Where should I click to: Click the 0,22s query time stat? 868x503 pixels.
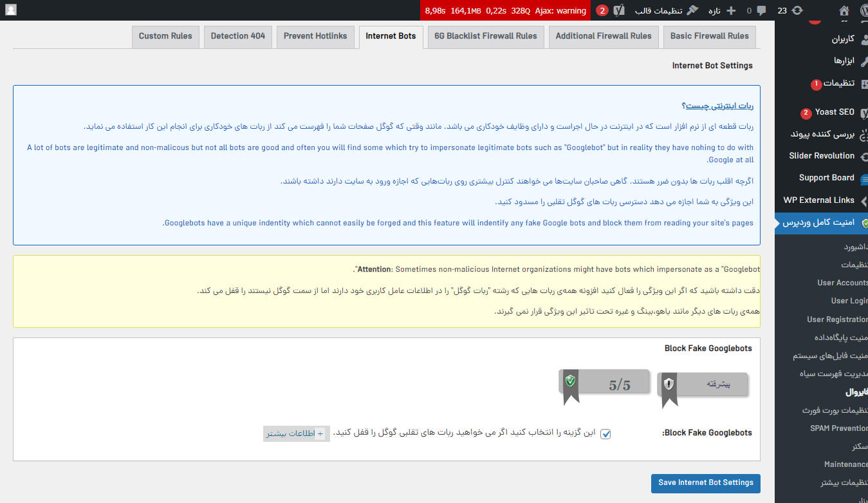tap(496, 10)
